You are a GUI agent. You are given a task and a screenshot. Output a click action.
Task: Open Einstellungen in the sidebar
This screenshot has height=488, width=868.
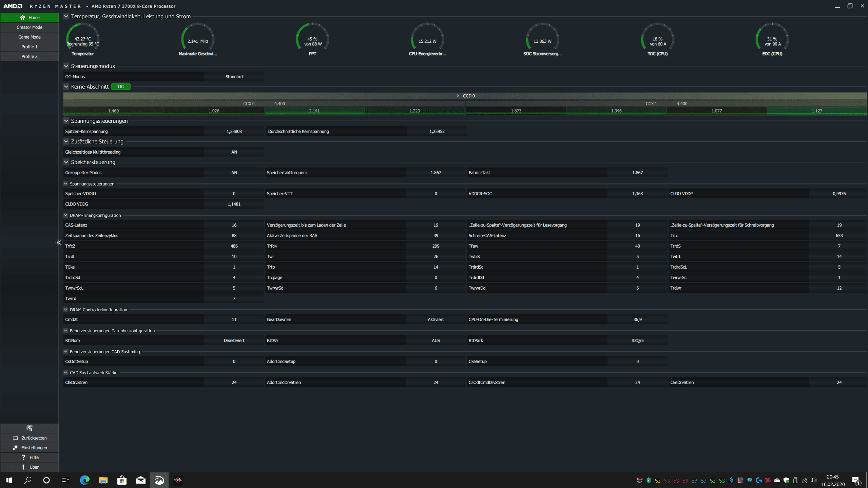[30, 448]
